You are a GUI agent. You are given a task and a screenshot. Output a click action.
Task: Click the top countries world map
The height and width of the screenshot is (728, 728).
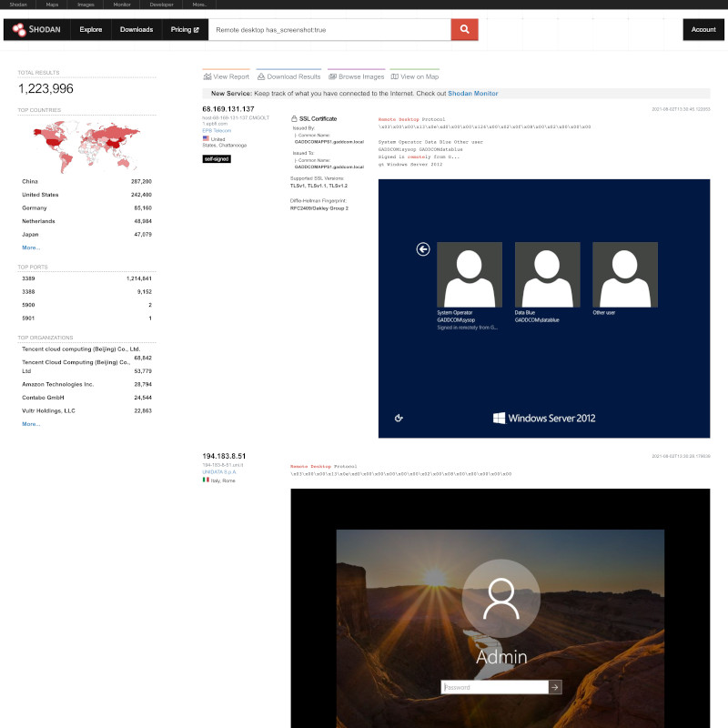(x=86, y=147)
